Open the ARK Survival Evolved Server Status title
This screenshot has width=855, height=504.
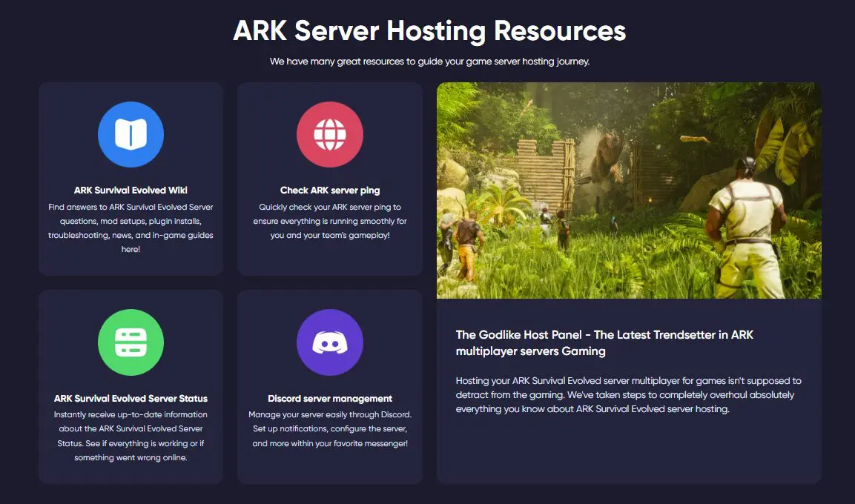coord(131,398)
